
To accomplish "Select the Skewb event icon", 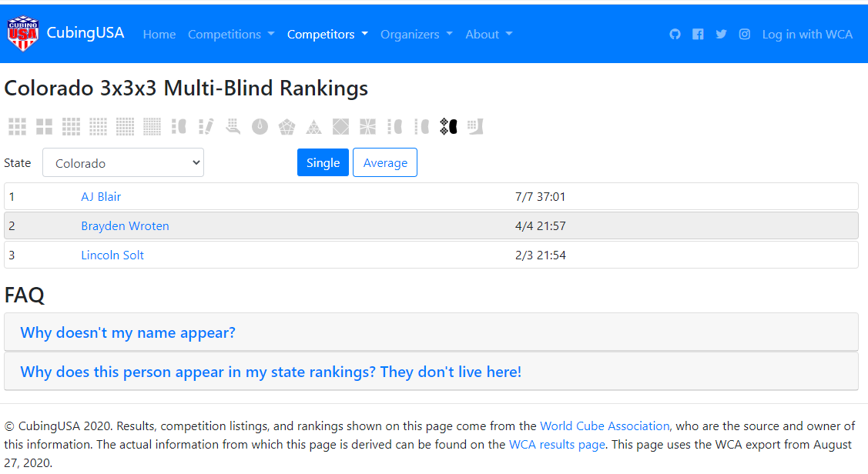I will pos(340,127).
